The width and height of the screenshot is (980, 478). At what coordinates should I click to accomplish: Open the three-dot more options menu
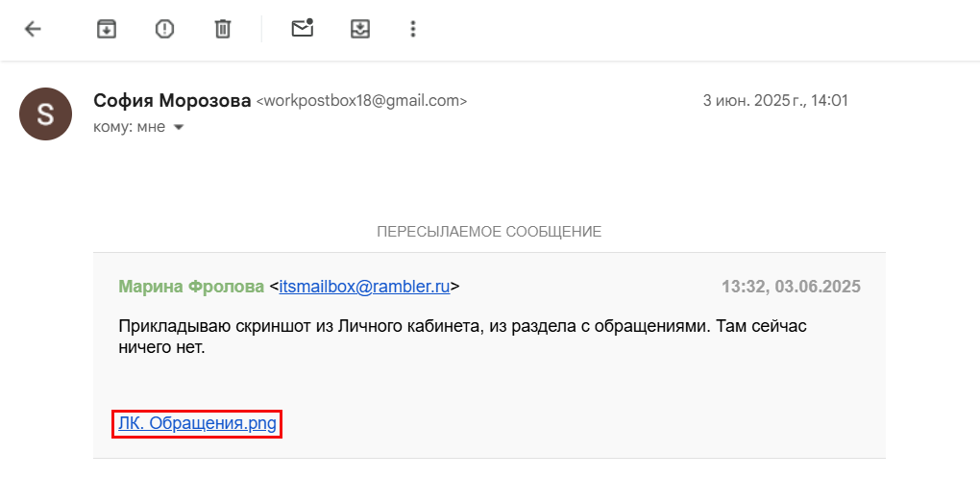(413, 29)
